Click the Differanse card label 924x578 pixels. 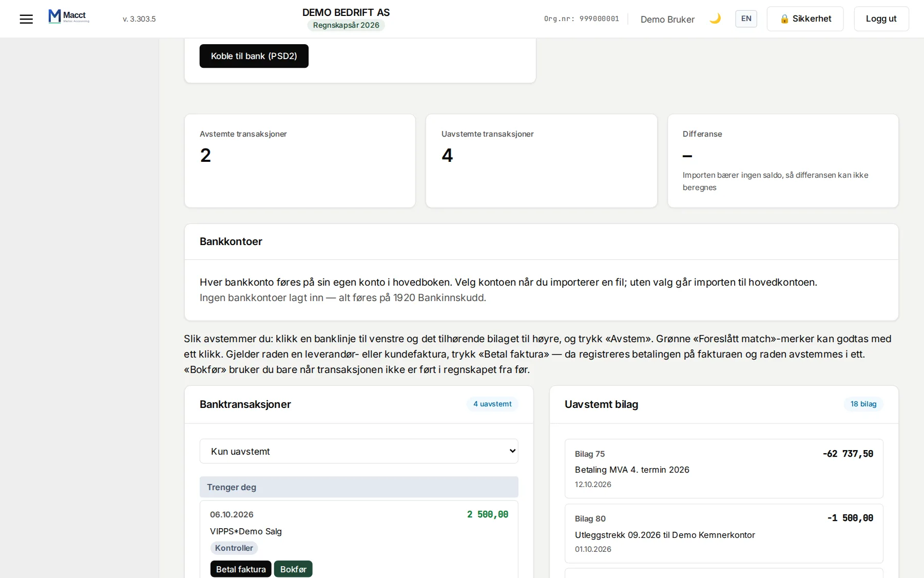[x=702, y=134]
